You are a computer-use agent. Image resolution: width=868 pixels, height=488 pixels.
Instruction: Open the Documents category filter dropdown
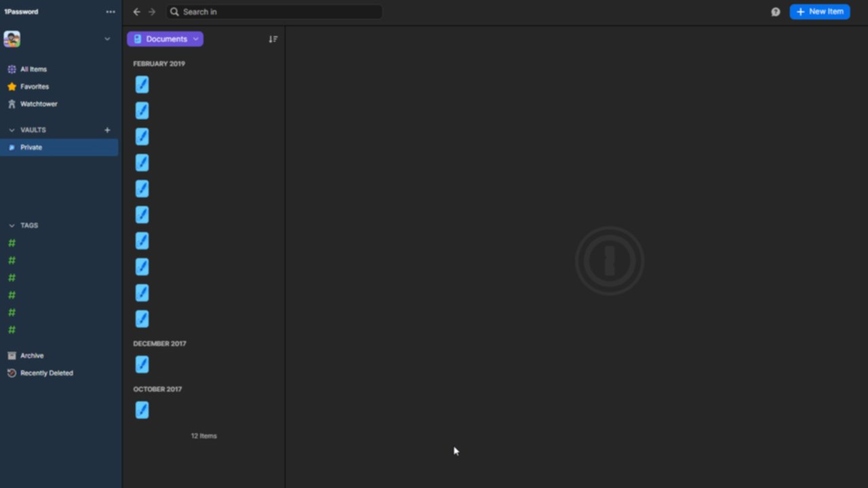tap(165, 39)
